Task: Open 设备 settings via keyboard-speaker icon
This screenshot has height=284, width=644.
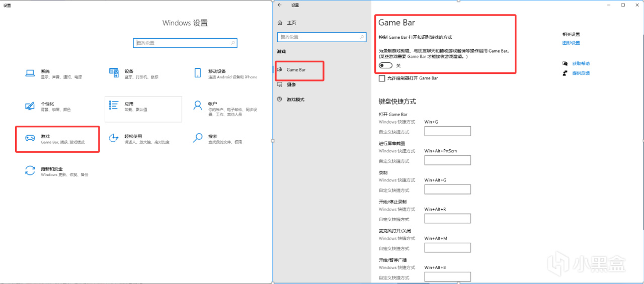Action: (114, 73)
